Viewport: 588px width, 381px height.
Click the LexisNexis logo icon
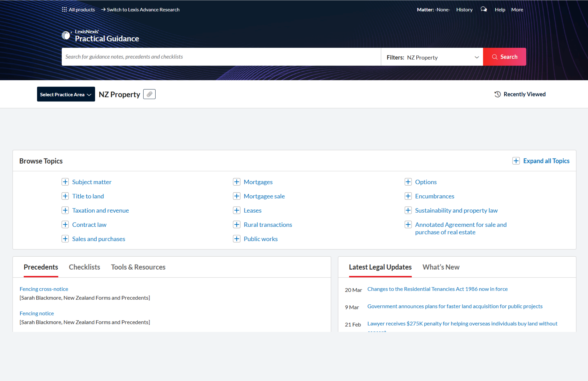point(66,35)
